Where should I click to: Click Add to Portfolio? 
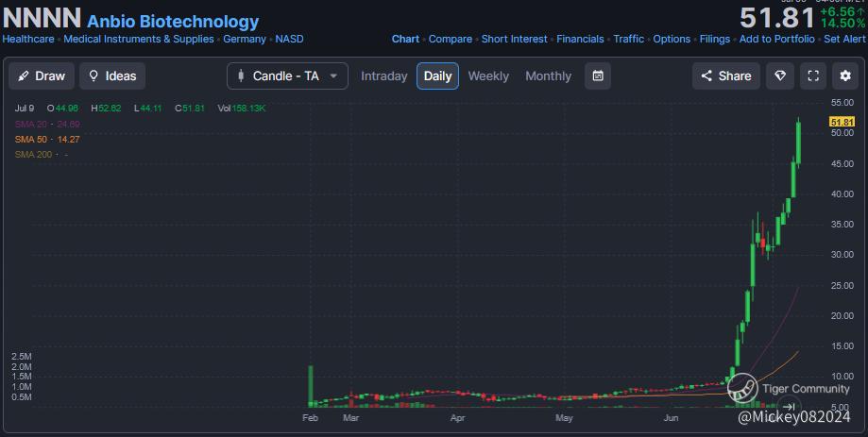coord(776,39)
